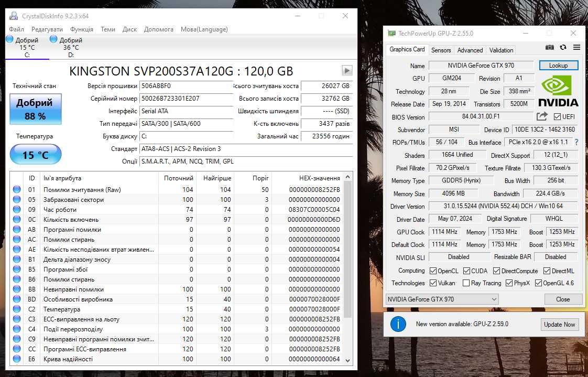Toggle the PhysX checkbox
Screen dimensions: 588x377
tap(509, 283)
